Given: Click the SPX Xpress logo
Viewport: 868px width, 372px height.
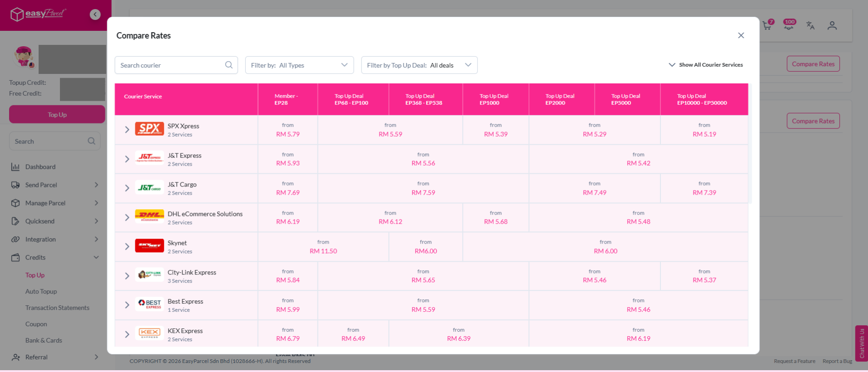Looking at the screenshot, I should (149, 129).
